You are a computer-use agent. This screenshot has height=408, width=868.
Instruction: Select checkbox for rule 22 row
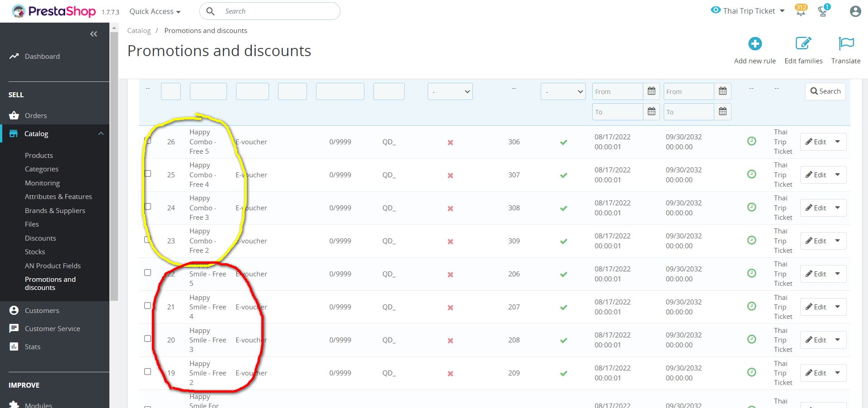point(148,273)
